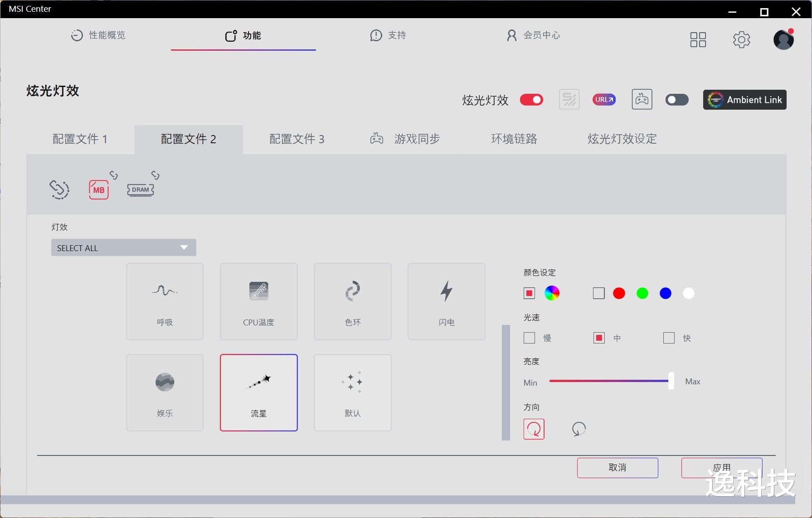Image resolution: width=812 pixels, height=518 pixels.
Task: Check the empty custom color checkbox
Action: pyautogui.click(x=599, y=293)
